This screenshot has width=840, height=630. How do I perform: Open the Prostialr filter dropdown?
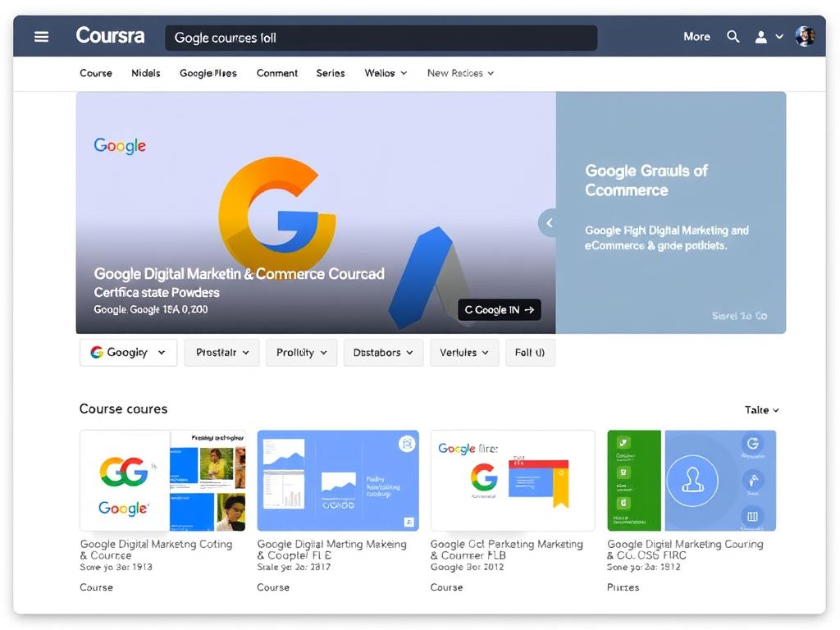221,353
